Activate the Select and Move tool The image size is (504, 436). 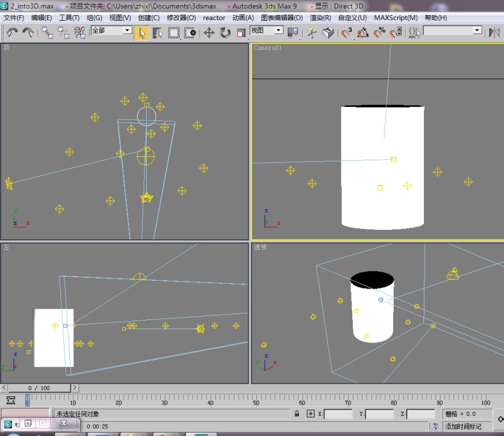pyautogui.click(x=209, y=33)
